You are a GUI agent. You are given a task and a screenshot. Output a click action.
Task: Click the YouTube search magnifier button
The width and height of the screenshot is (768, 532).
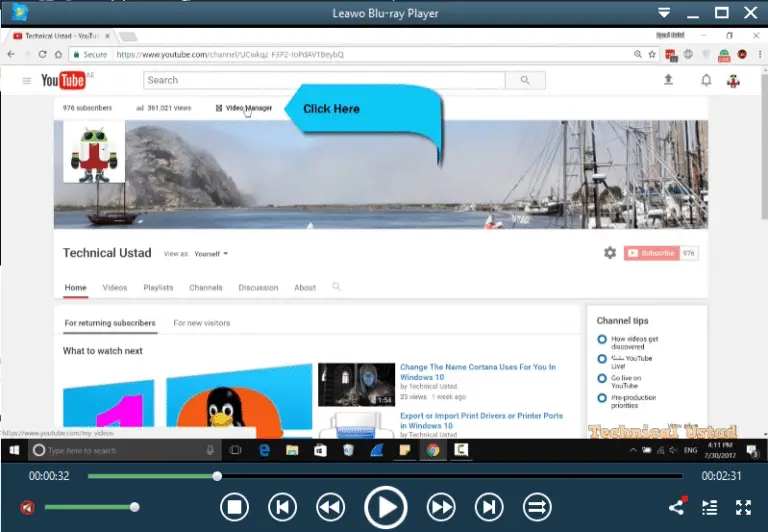coord(525,80)
